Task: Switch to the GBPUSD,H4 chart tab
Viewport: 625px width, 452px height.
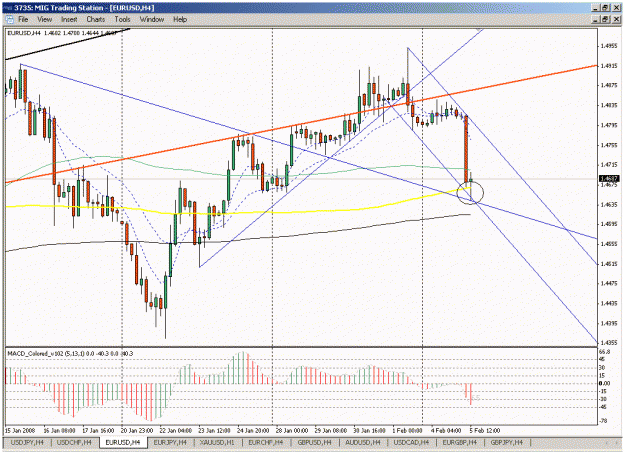Action: [x=314, y=442]
